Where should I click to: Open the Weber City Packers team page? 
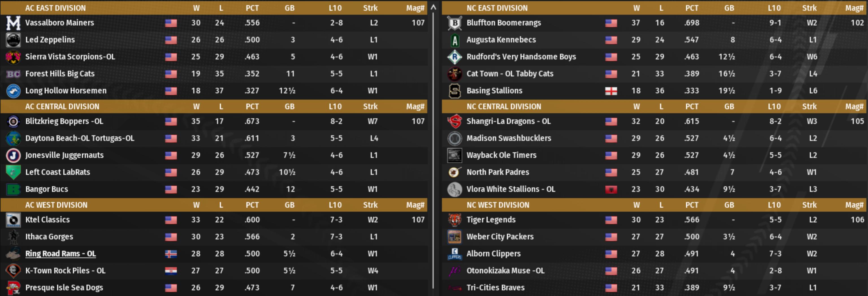tap(500, 237)
